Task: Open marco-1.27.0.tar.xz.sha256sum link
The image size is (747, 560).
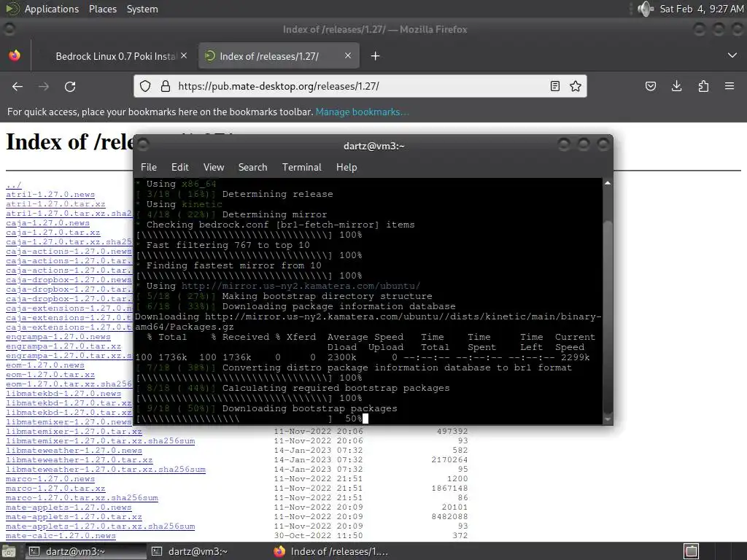Action: coord(82,498)
